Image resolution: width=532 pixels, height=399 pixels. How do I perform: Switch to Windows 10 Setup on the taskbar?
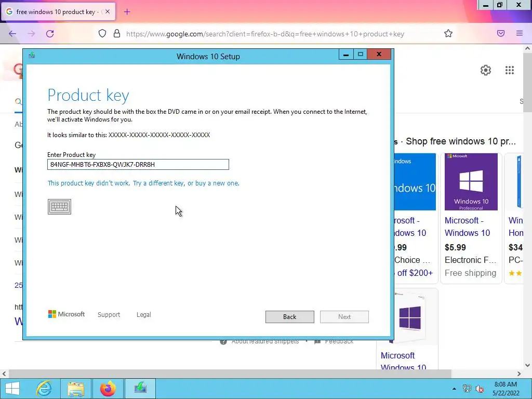[140, 389]
